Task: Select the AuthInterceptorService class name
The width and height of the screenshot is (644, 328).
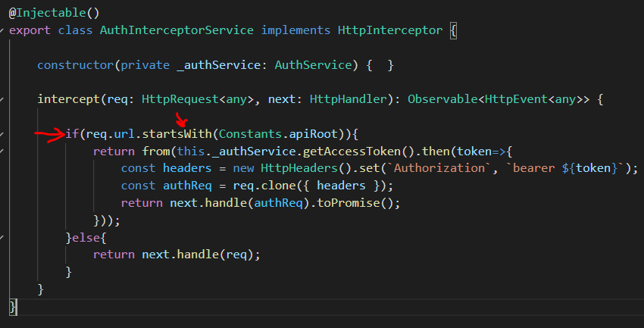Action: pyautogui.click(x=177, y=30)
